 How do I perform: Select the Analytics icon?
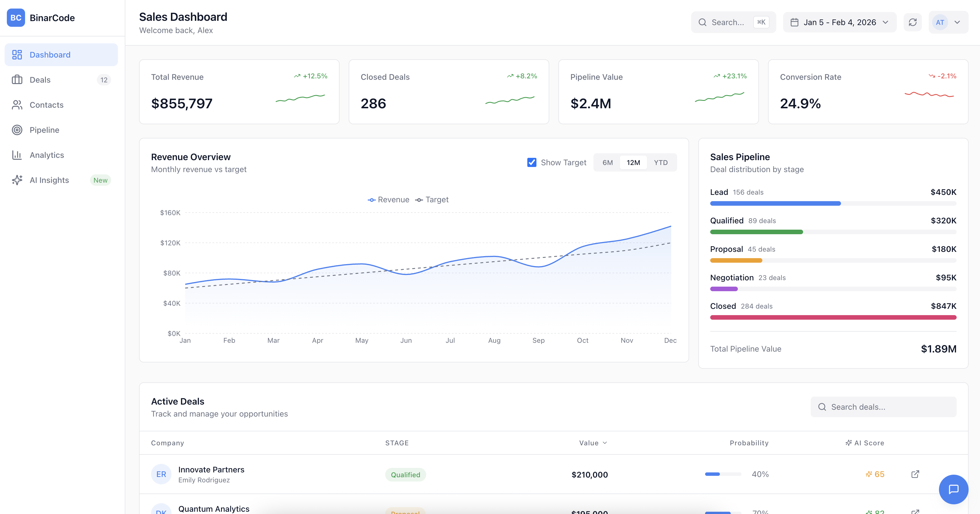pyautogui.click(x=17, y=155)
